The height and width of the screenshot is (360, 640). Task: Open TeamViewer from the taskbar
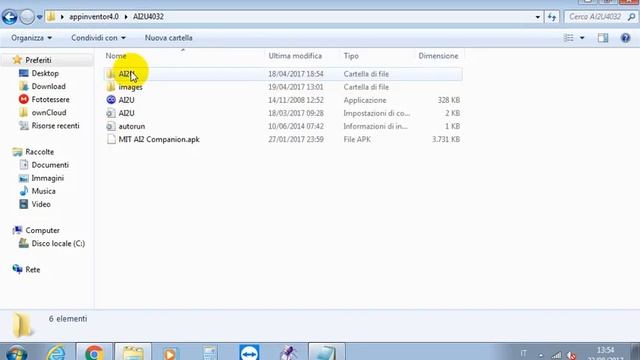(x=249, y=353)
